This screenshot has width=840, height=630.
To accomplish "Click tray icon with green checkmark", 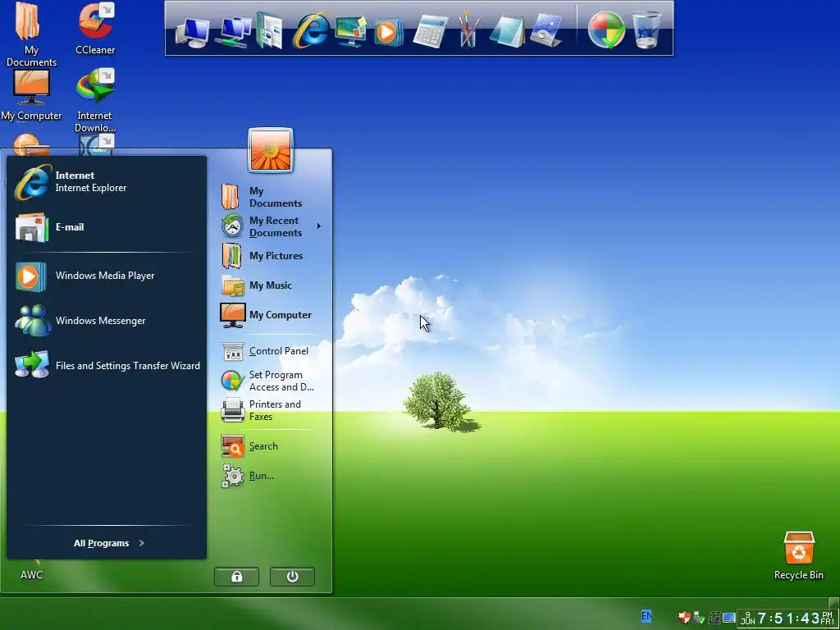I will [699, 618].
